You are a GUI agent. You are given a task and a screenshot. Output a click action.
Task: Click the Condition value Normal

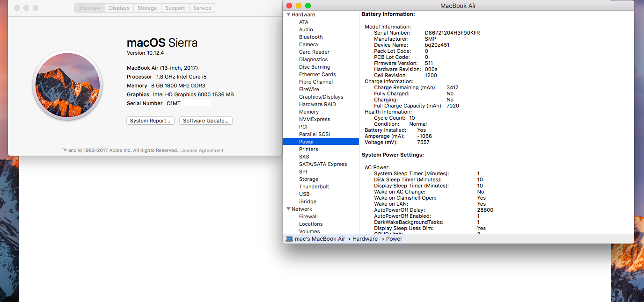tap(418, 124)
